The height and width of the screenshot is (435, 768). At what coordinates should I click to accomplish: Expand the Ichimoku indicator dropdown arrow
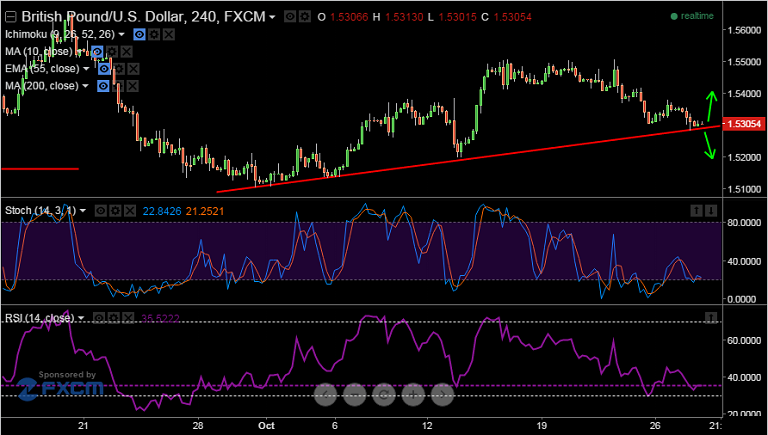pyautogui.click(x=121, y=34)
